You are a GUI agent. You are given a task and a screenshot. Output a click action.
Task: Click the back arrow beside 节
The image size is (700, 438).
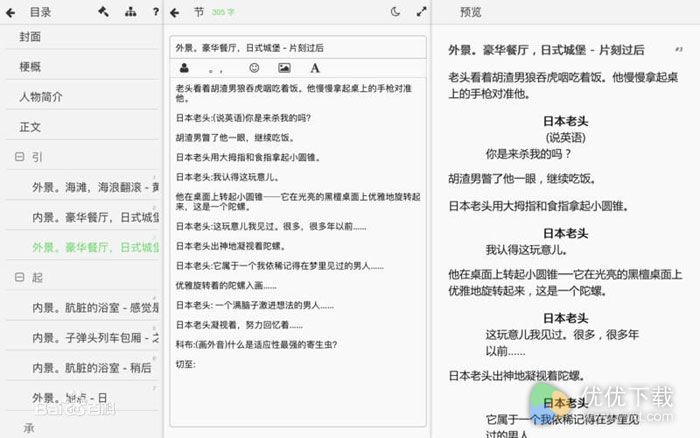point(175,13)
